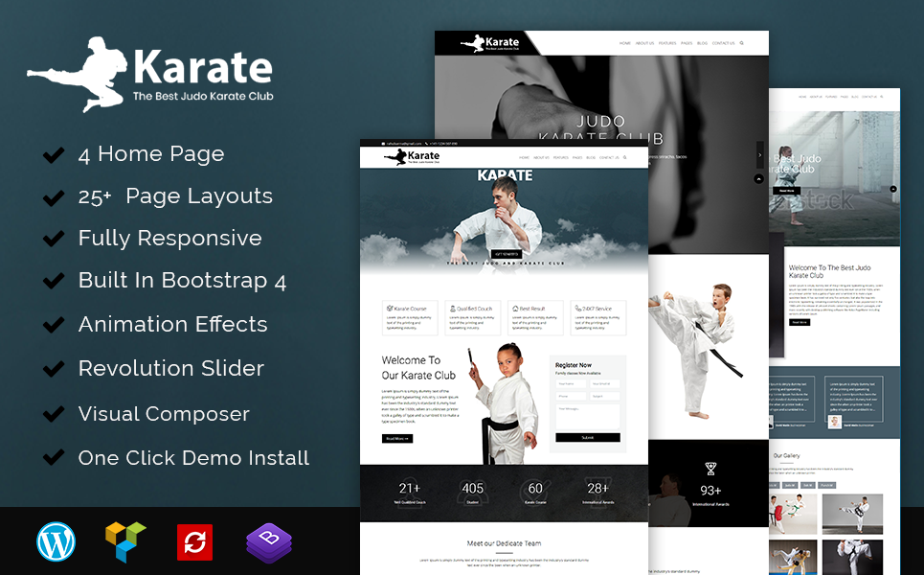This screenshot has width=924, height=575.
Task: Open BLOG in the front page menu
Action: coord(591,157)
